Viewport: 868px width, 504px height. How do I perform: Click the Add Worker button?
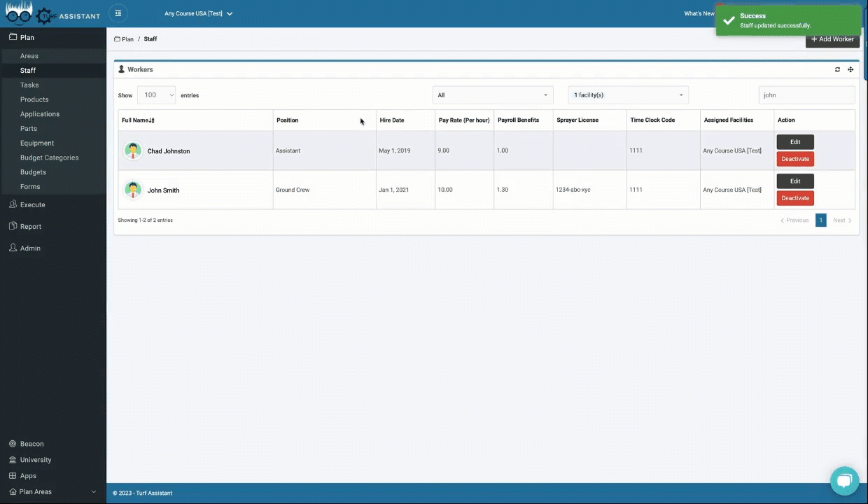[832, 39]
